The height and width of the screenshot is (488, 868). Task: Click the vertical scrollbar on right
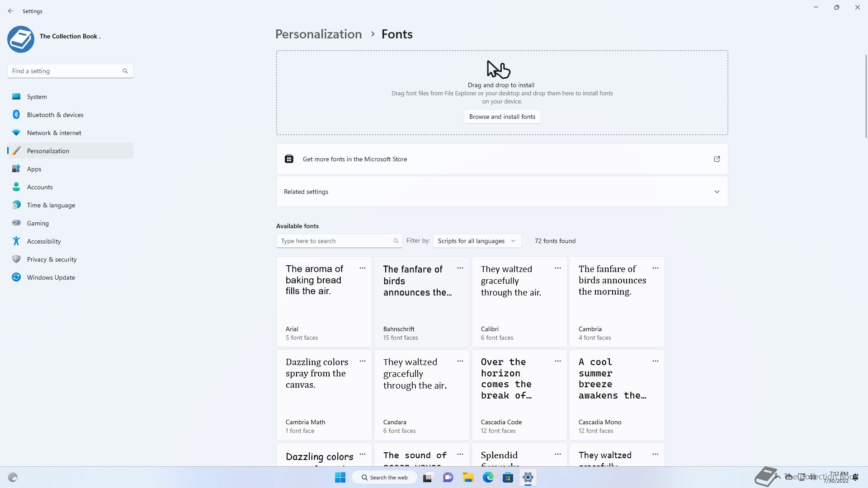(x=866, y=96)
